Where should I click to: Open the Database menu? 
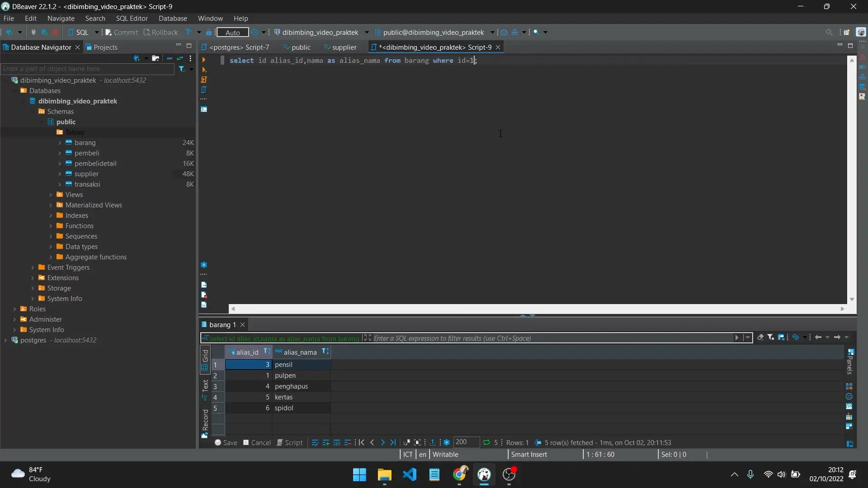click(x=173, y=19)
